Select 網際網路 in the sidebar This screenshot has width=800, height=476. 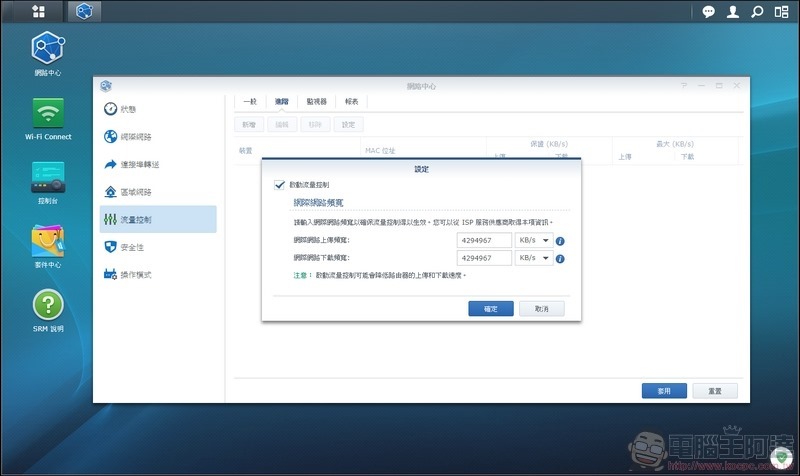point(158,137)
